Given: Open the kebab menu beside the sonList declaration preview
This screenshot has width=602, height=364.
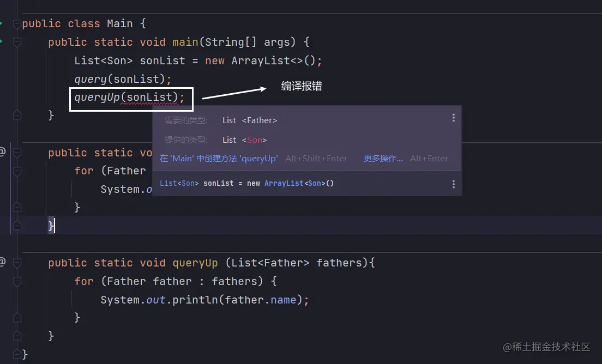Looking at the screenshot, I should [454, 185].
